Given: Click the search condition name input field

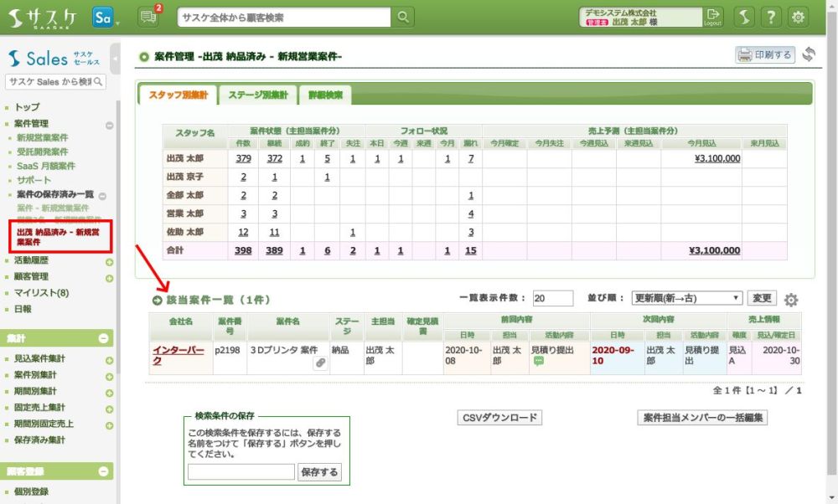Looking at the screenshot, I should (241, 472).
